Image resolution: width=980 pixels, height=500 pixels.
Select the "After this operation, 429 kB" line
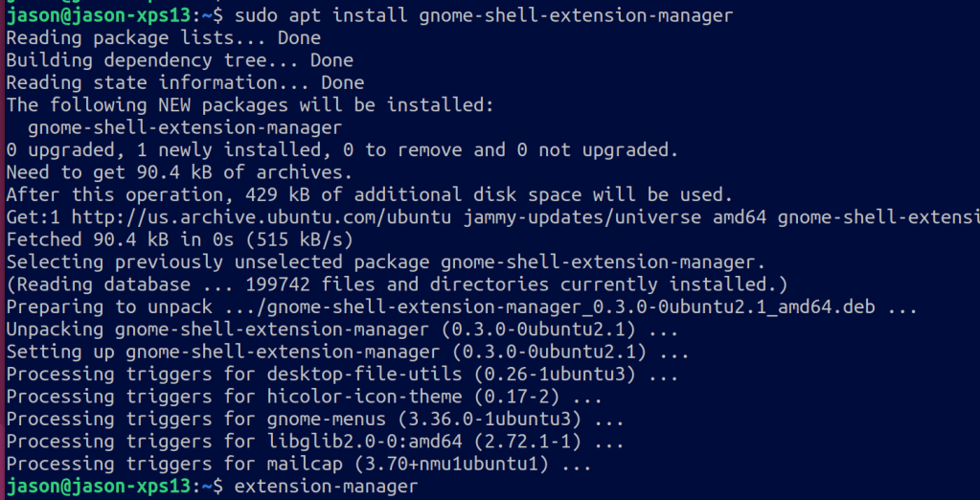[x=369, y=195]
